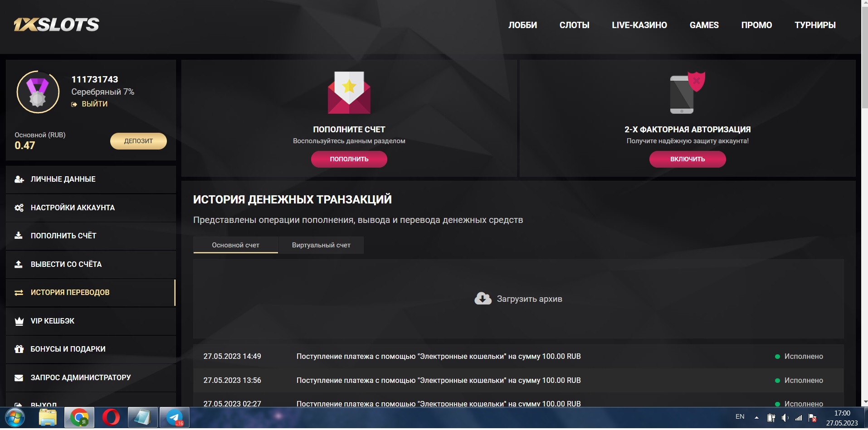Open Telegram from the taskbar
The height and width of the screenshot is (430, 868).
[x=174, y=417]
